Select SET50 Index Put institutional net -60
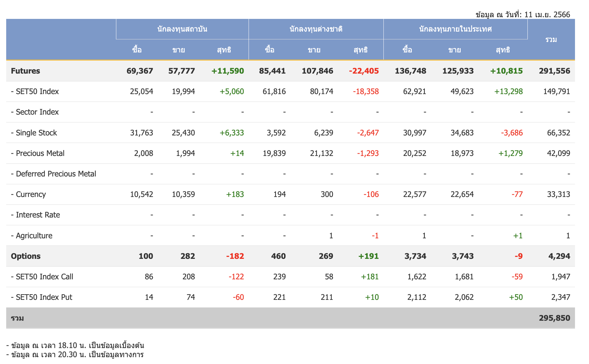The image size is (589, 364). click(x=238, y=297)
